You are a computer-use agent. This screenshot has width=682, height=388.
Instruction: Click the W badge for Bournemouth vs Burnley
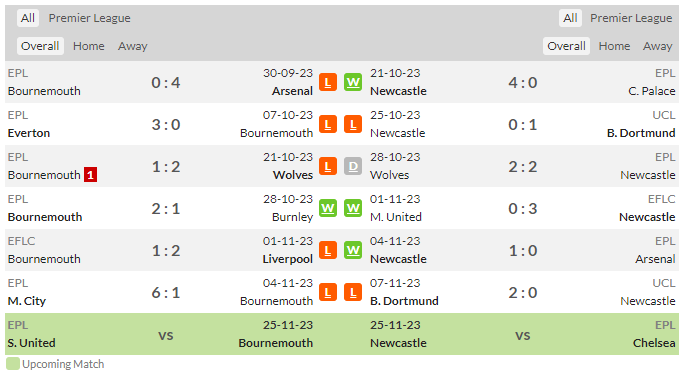point(328,208)
